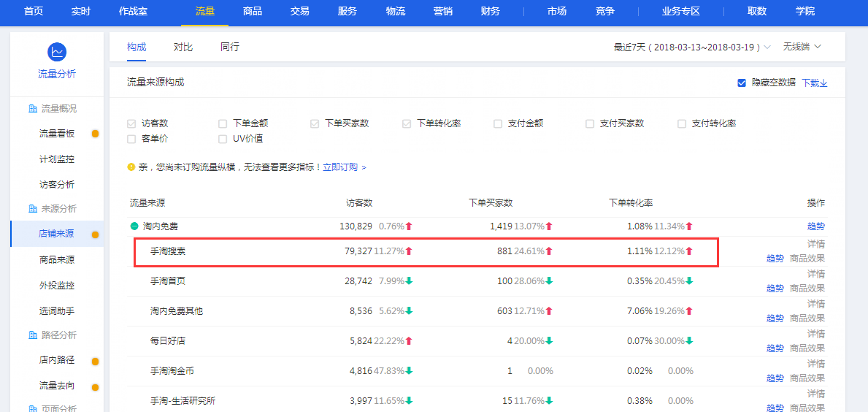Open the 无线端 device dropdown
The height and width of the screenshot is (412, 868).
point(801,47)
